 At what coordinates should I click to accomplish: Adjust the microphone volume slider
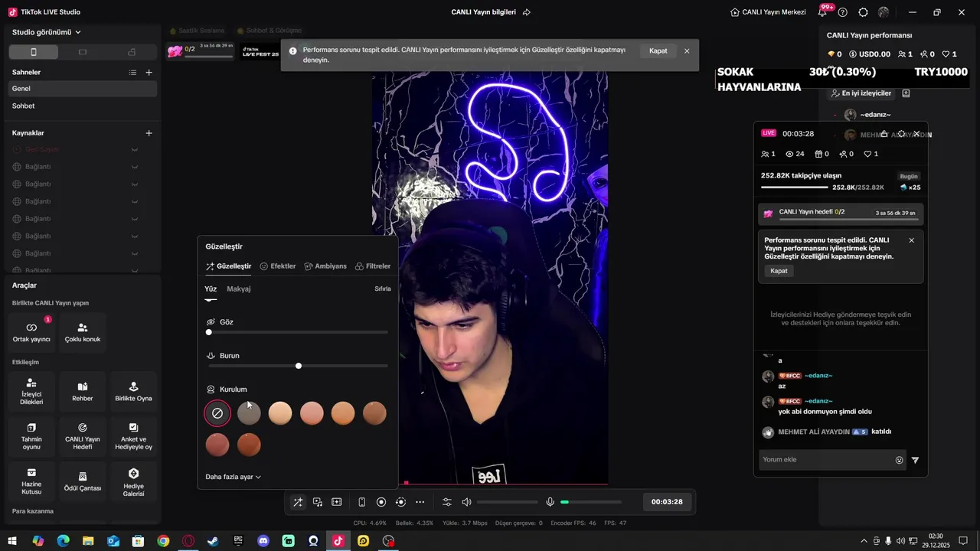click(591, 502)
